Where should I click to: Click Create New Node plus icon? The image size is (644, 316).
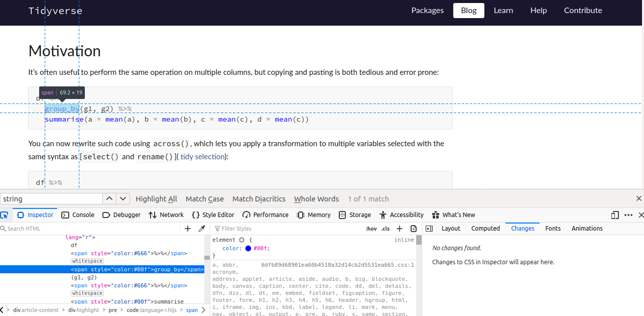(x=188, y=228)
